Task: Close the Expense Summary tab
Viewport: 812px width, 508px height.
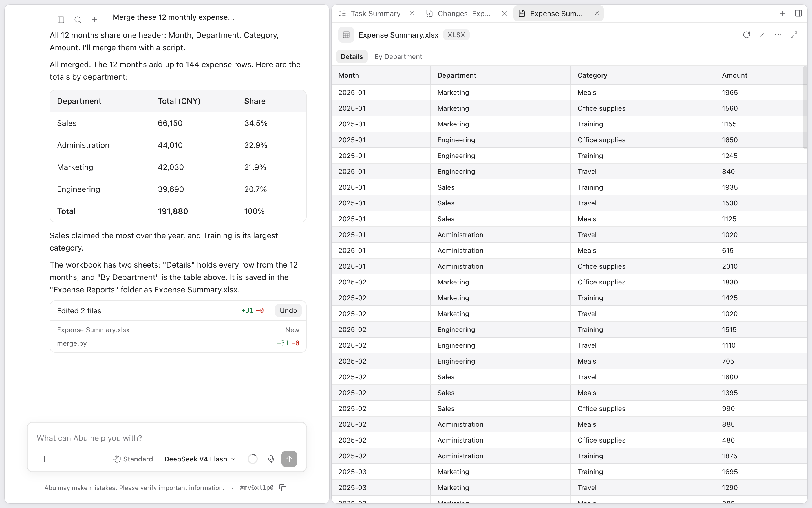Action: 597,14
